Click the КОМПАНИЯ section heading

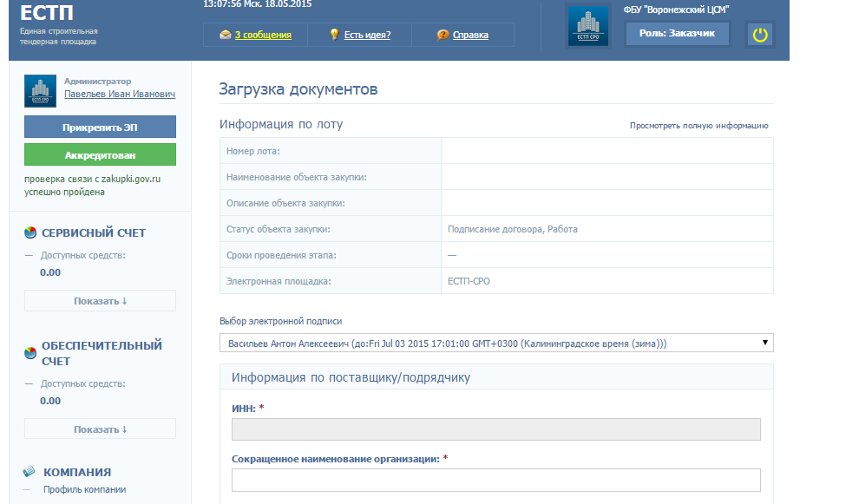click(x=77, y=472)
